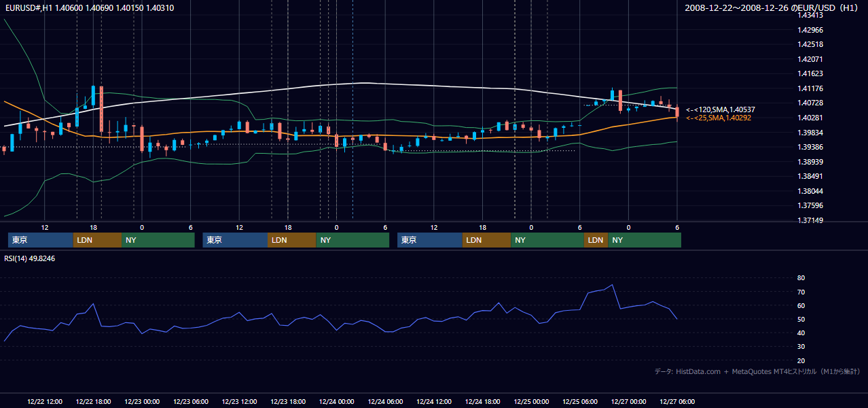
Task: Click the 12/24 06:00 date label
Action: coord(385,402)
